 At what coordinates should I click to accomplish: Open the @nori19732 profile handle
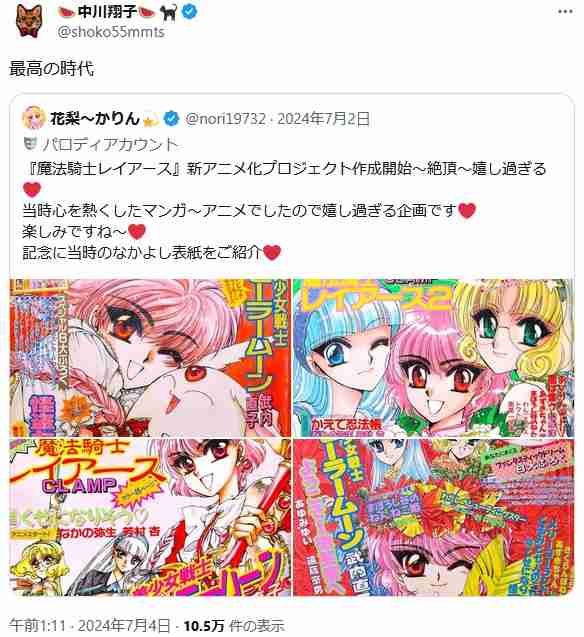225,119
